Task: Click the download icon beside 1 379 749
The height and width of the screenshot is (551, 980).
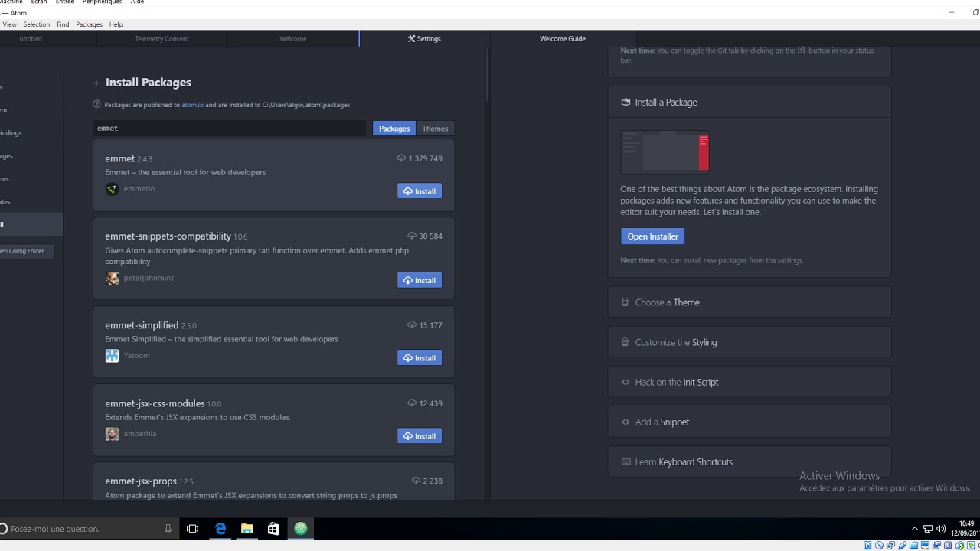Action: (x=401, y=158)
